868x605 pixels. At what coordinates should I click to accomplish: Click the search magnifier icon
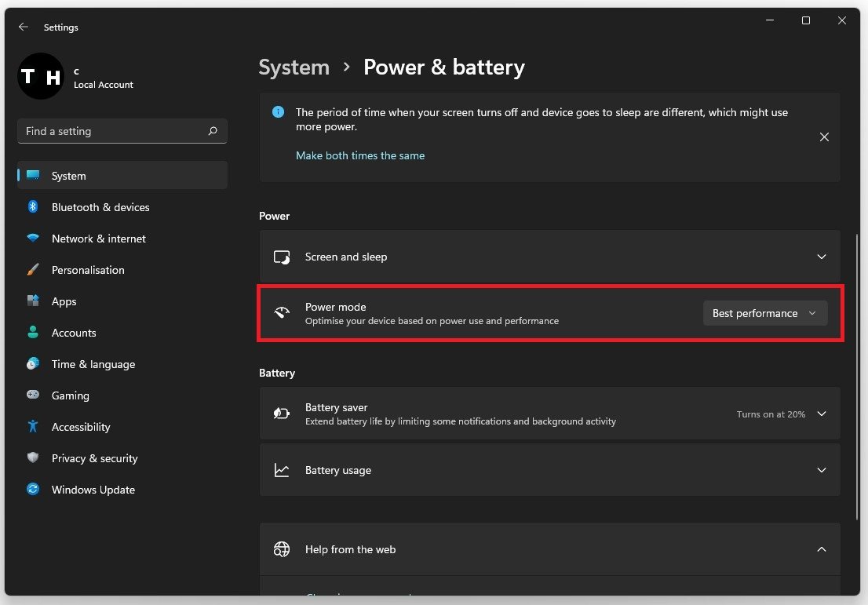click(x=213, y=131)
